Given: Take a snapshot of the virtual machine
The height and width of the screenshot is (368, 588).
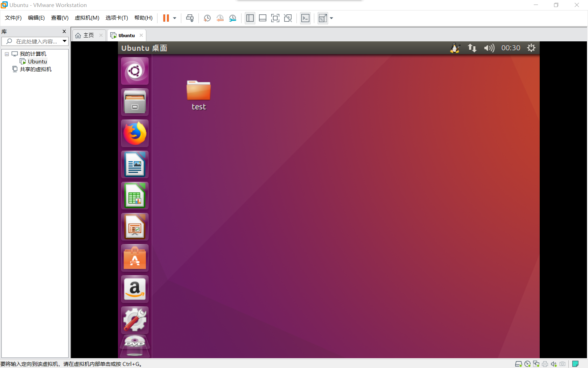Looking at the screenshot, I should pyautogui.click(x=207, y=18).
